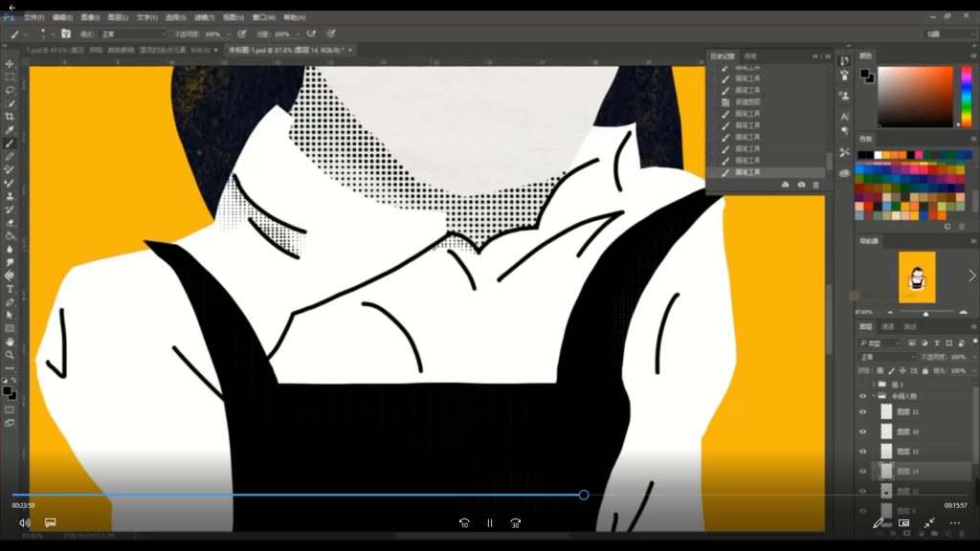The image size is (980, 551).
Task: Switch to the 通道 tab in layers panel
Action: tap(887, 326)
